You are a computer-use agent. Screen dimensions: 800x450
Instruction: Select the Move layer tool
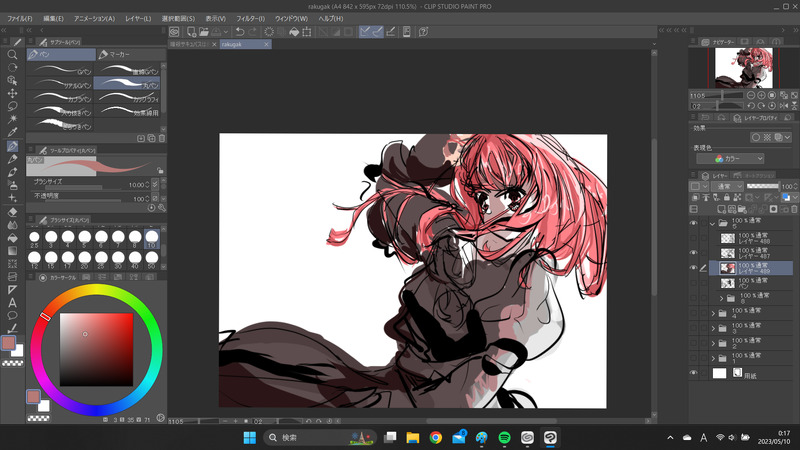[12, 93]
